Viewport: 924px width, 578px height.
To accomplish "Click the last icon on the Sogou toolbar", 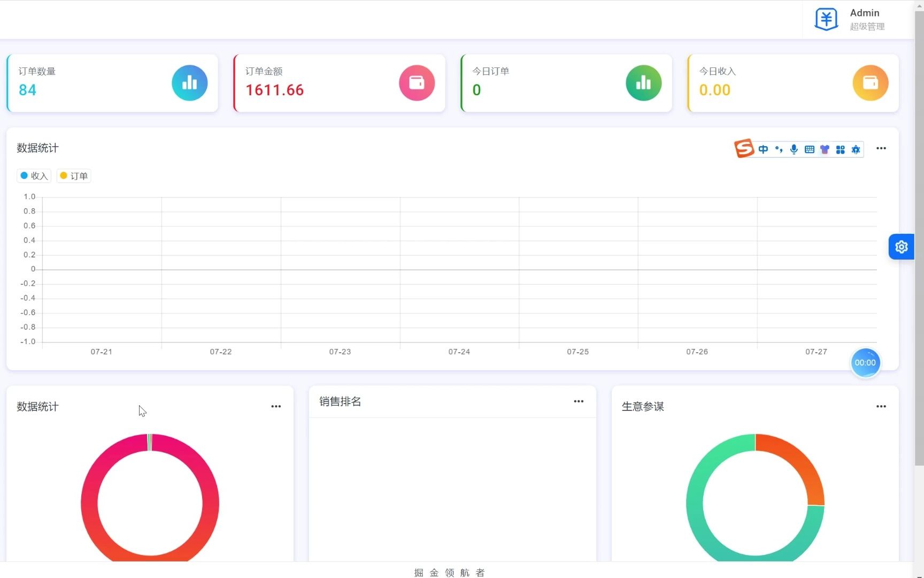I will click(x=856, y=149).
